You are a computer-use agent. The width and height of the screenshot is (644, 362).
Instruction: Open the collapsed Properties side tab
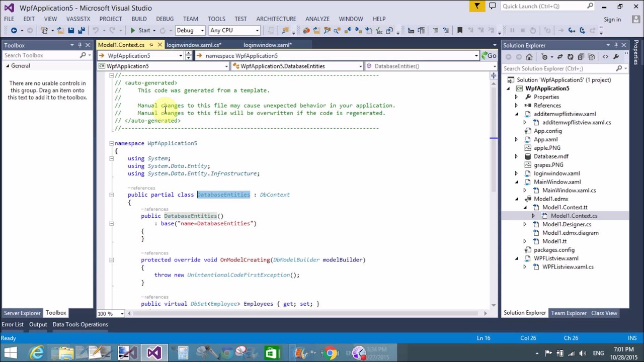tap(636, 53)
